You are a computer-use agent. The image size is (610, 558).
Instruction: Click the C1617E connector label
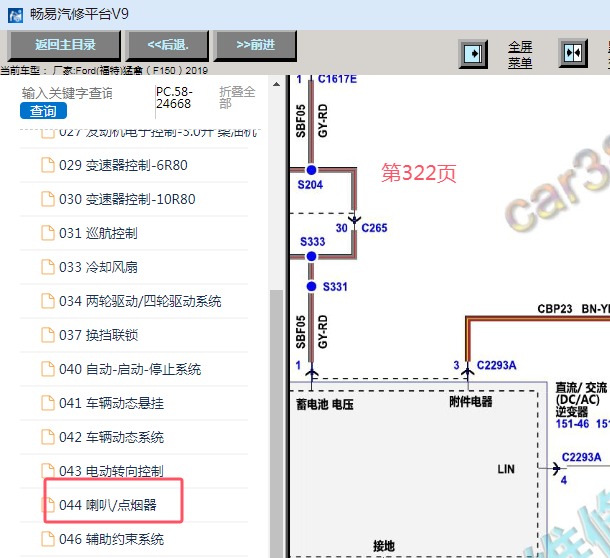tap(337, 79)
